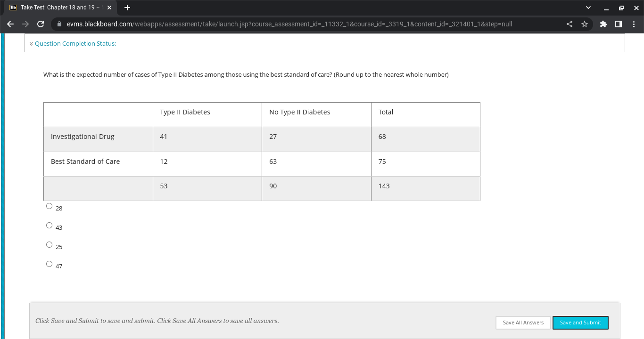Click Save and Submit button
644x339 pixels.
(580, 323)
